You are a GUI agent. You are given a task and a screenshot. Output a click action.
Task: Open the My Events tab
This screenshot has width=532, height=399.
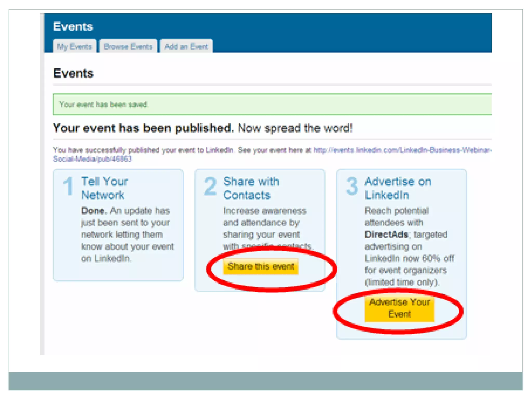74,46
